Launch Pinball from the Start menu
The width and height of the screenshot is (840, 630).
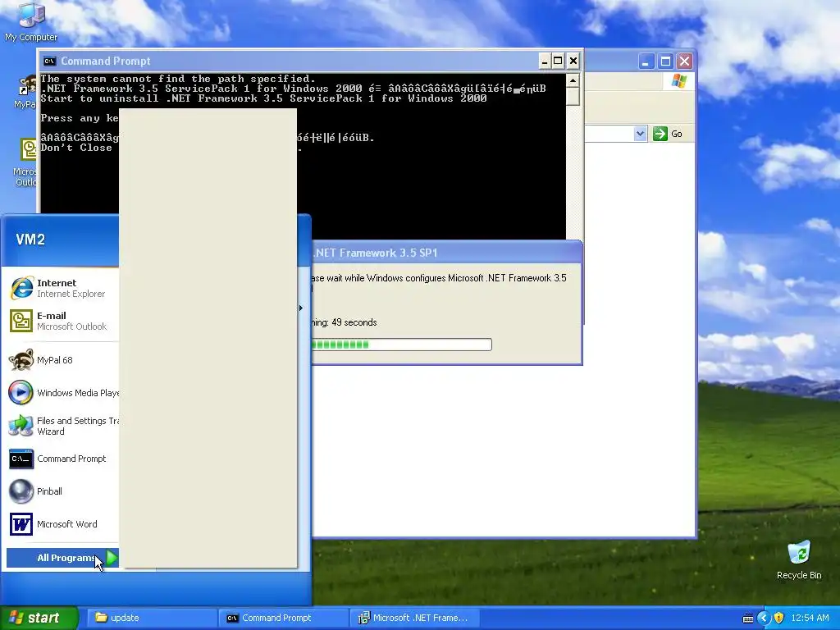tap(63, 491)
